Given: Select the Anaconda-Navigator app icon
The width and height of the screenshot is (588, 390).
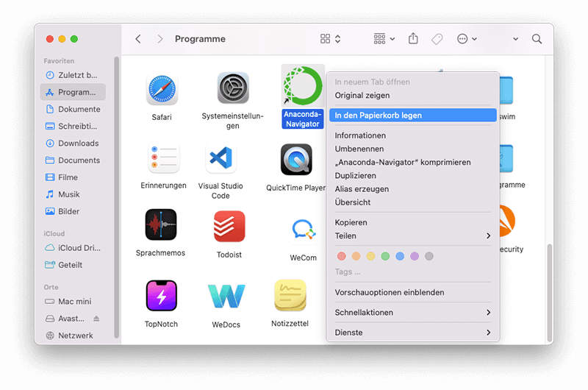Looking at the screenshot, I should pyautogui.click(x=303, y=85).
